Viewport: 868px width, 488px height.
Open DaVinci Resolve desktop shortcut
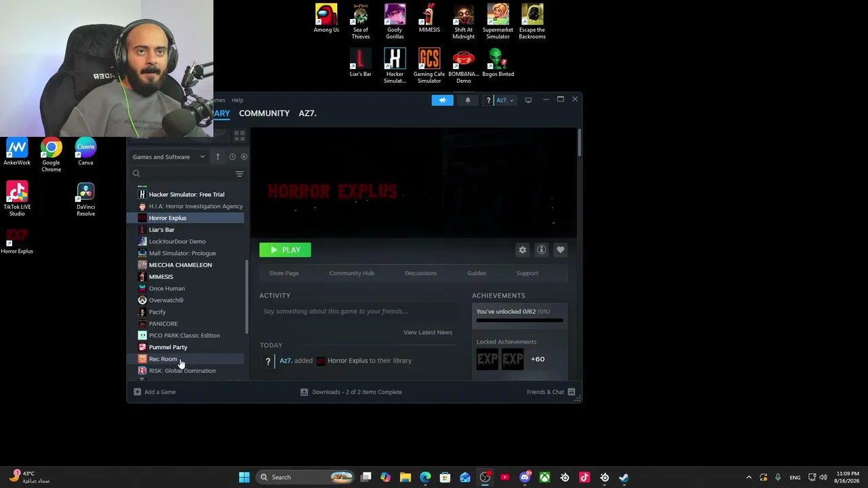click(x=85, y=199)
